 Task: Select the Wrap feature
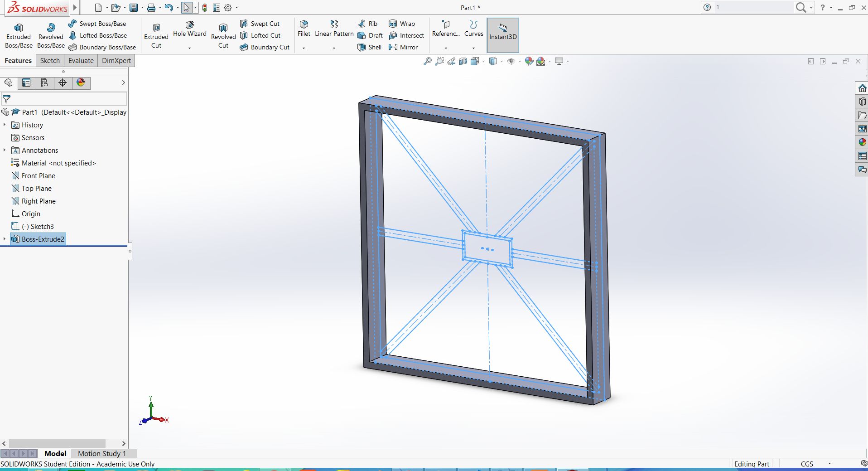click(x=402, y=24)
